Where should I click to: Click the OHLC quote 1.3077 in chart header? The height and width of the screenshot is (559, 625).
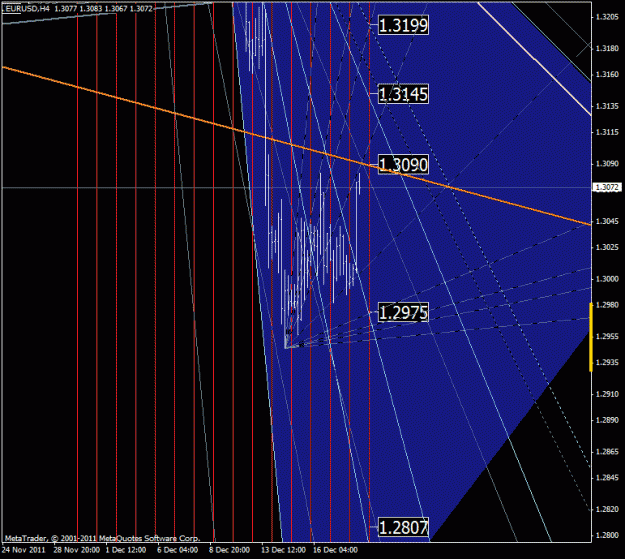[x=65, y=8]
